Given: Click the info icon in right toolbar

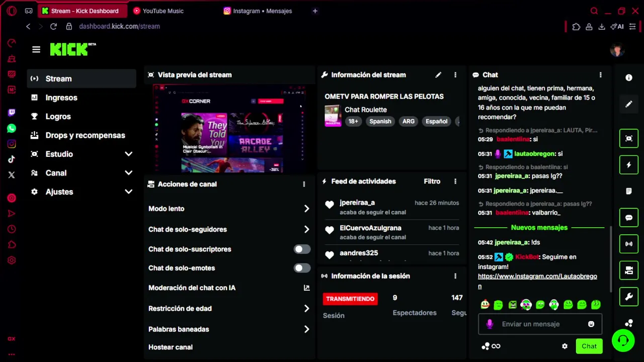Looking at the screenshot, I should click(x=629, y=78).
